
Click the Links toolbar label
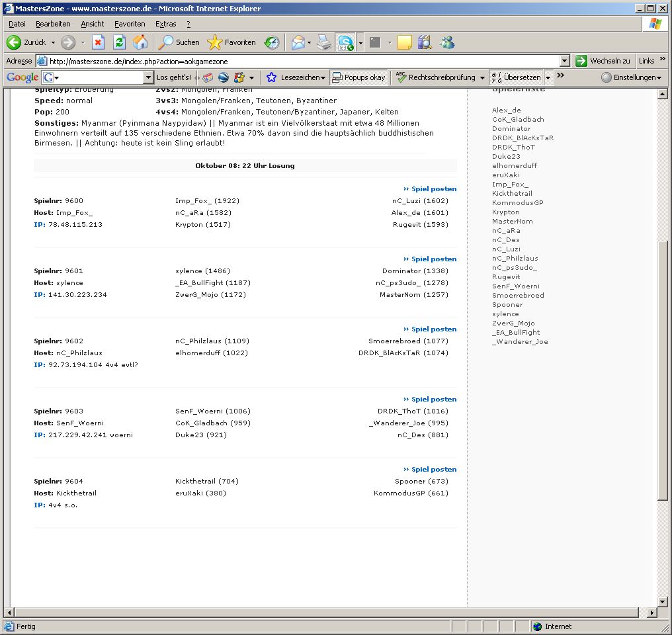point(646,61)
